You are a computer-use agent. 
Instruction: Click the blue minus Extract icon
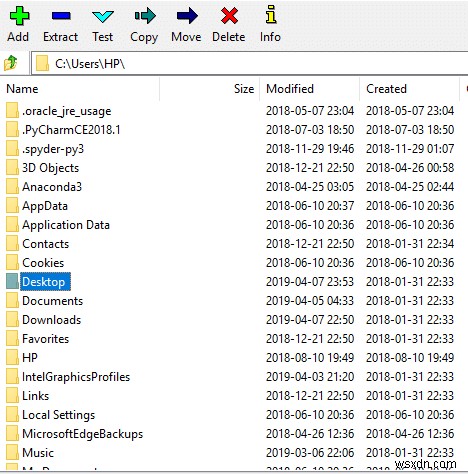tap(61, 16)
